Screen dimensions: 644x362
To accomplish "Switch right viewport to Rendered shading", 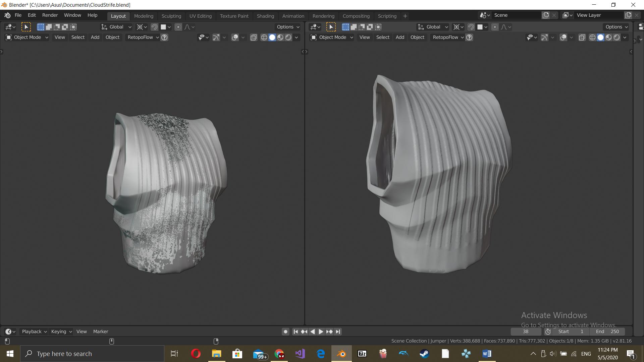I will click(616, 37).
